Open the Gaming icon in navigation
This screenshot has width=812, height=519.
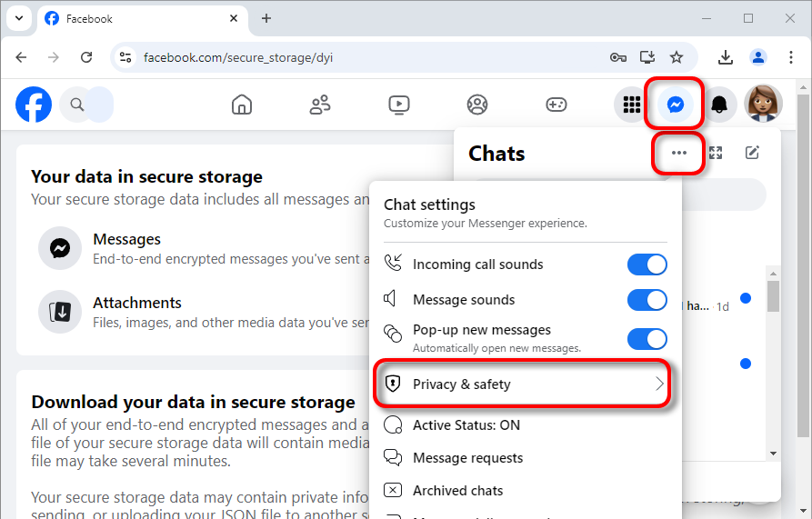556,105
